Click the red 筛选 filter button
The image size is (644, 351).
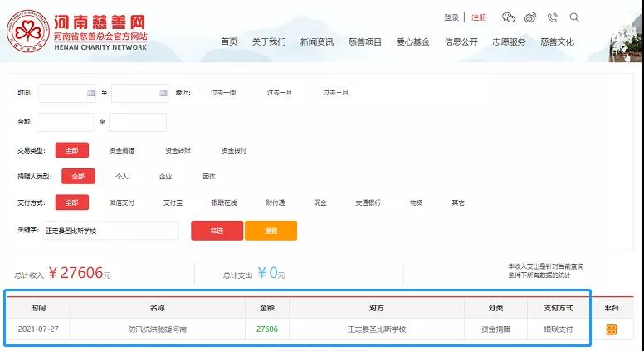point(217,231)
